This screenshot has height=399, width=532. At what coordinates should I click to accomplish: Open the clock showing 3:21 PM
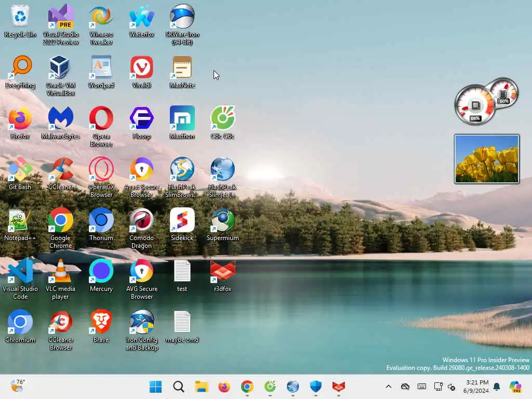(476, 387)
